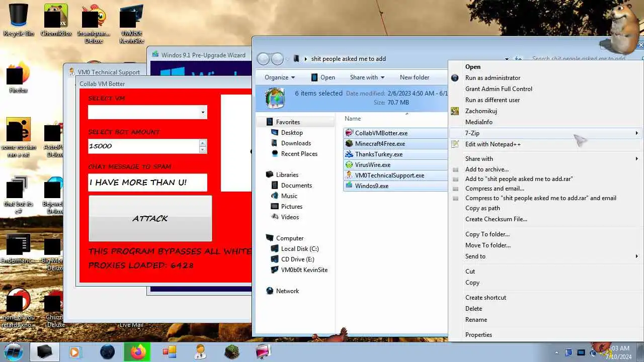Viewport: 644px width, 362px height.
Task: Open the Minecraft block taskbar icon
Action: click(x=232, y=351)
